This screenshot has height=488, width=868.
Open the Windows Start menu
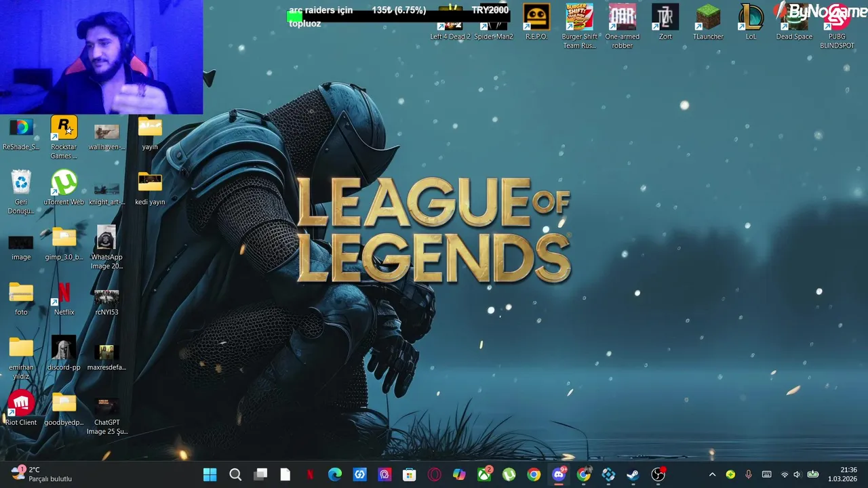click(x=210, y=474)
